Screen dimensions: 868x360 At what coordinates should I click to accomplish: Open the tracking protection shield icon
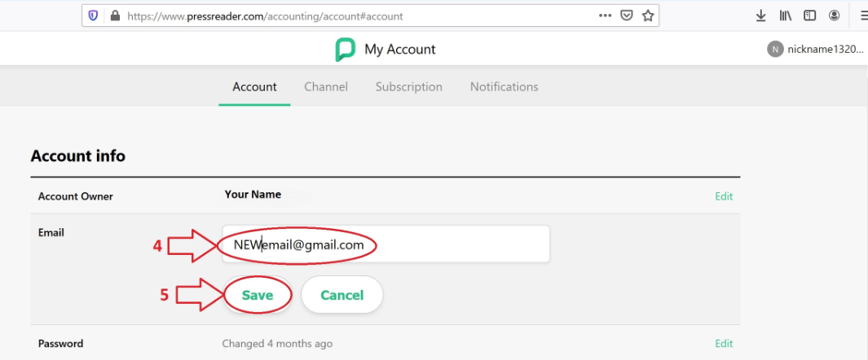(x=94, y=15)
